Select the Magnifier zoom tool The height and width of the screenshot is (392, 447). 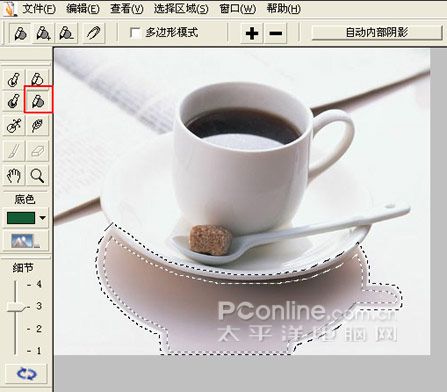pos(37,175)
